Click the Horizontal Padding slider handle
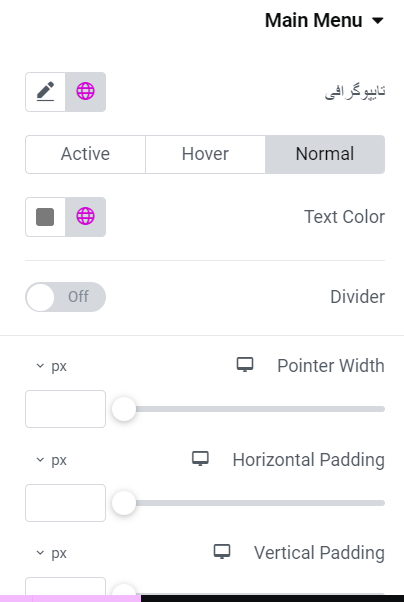404x602 pixels. click(x=124, y=503)
